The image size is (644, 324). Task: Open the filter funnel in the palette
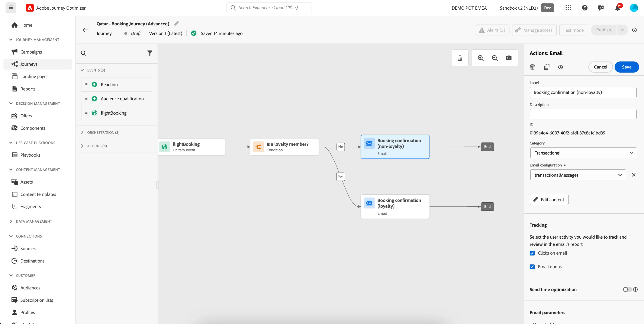(x=150, y=53)
